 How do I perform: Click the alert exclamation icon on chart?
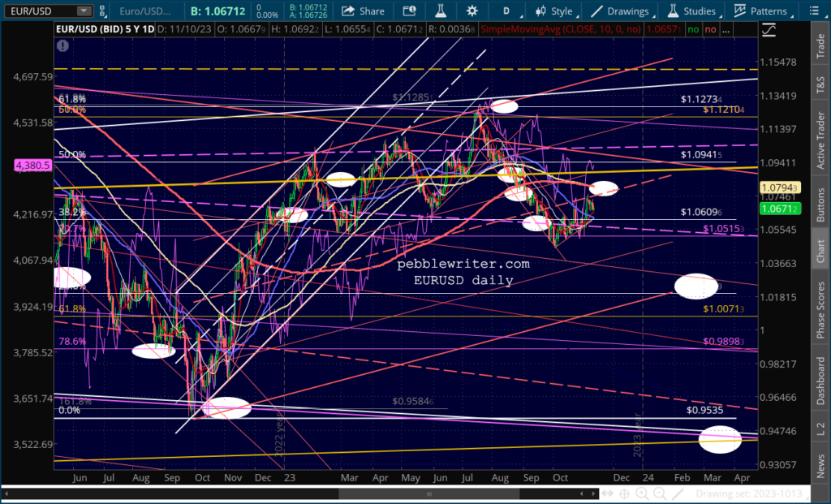tap(62, 46)
